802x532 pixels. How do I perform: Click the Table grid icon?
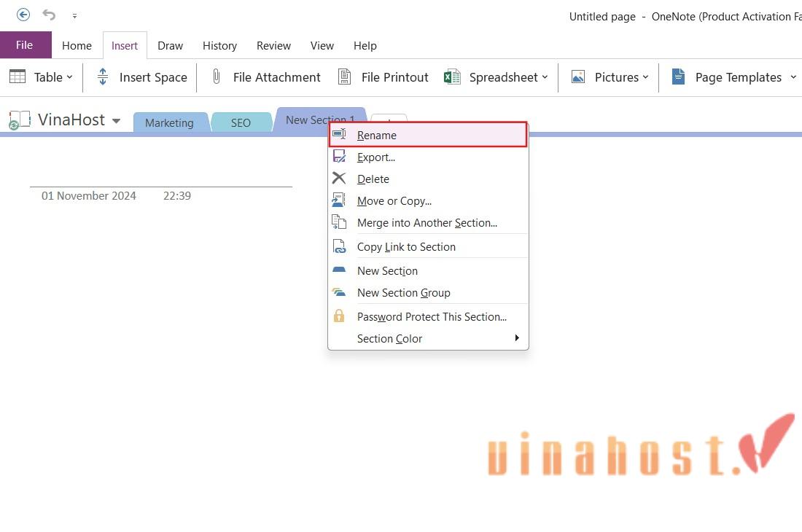(x=17, y=77)
